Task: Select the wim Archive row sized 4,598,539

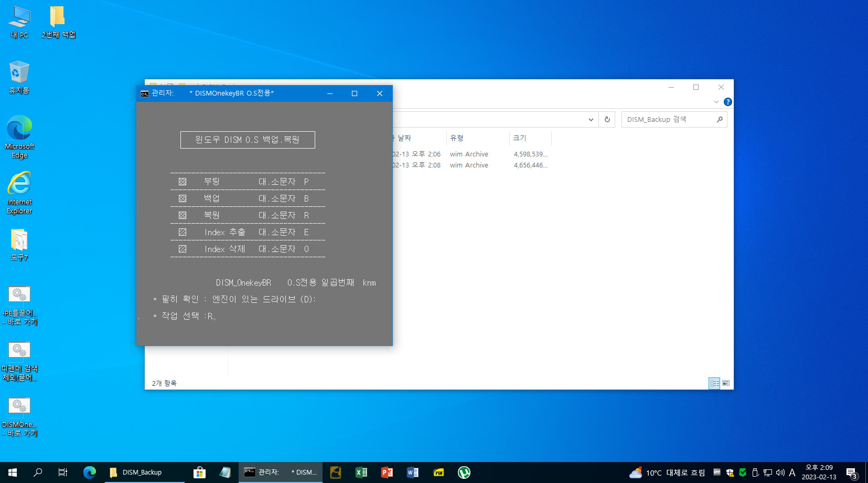Action: [470, 154]
